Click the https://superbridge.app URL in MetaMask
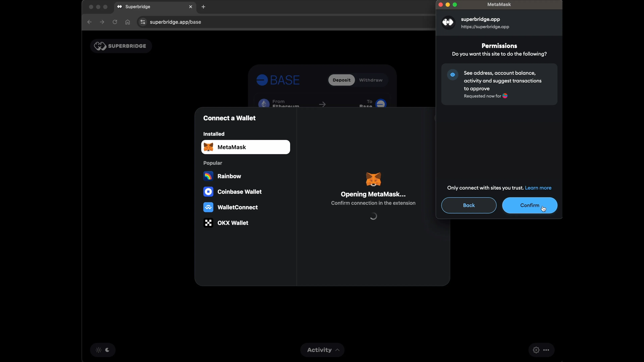The width and height of the screenshot is (644, 362). click(x=485, y=27)
